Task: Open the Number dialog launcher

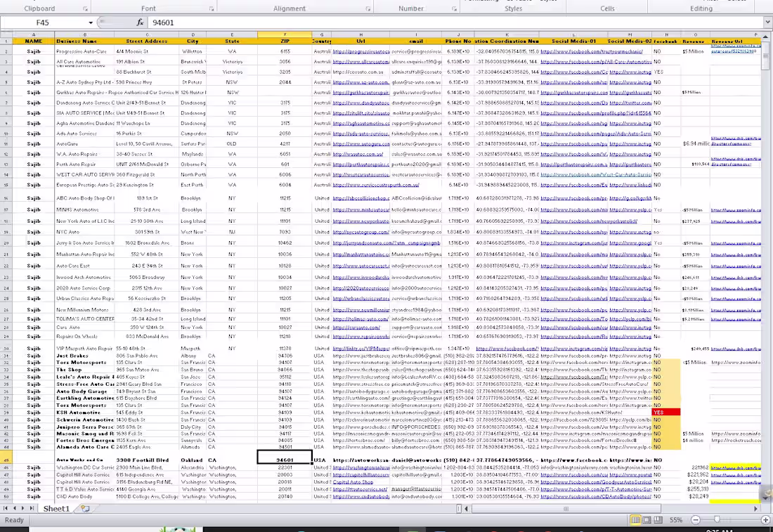Action: point(454,9)
